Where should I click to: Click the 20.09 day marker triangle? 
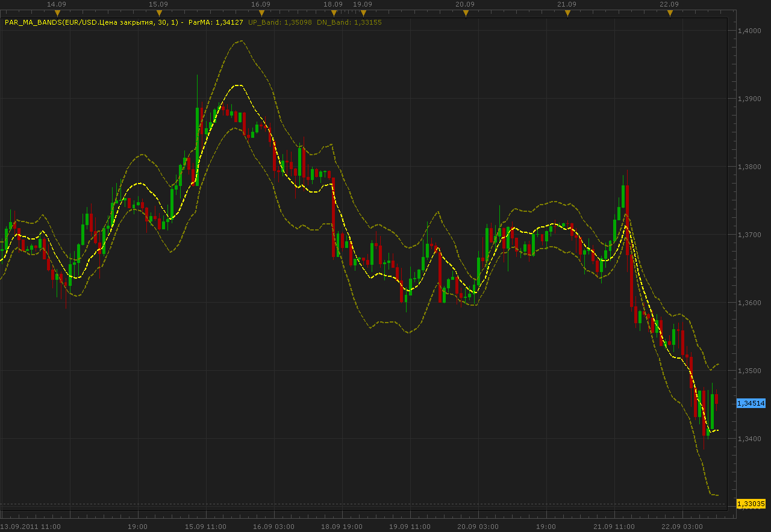point(466,13)
